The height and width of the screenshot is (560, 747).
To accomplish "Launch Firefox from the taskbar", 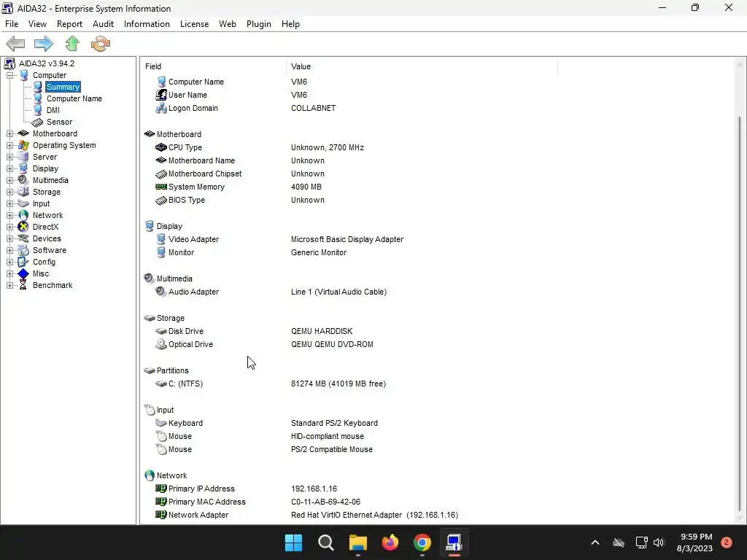I will point(390,542).
